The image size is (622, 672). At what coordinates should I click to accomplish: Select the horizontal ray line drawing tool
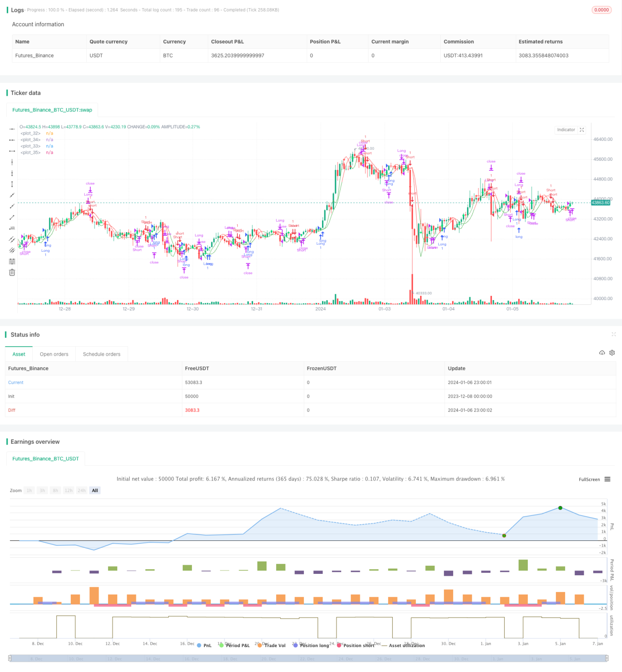12,140
